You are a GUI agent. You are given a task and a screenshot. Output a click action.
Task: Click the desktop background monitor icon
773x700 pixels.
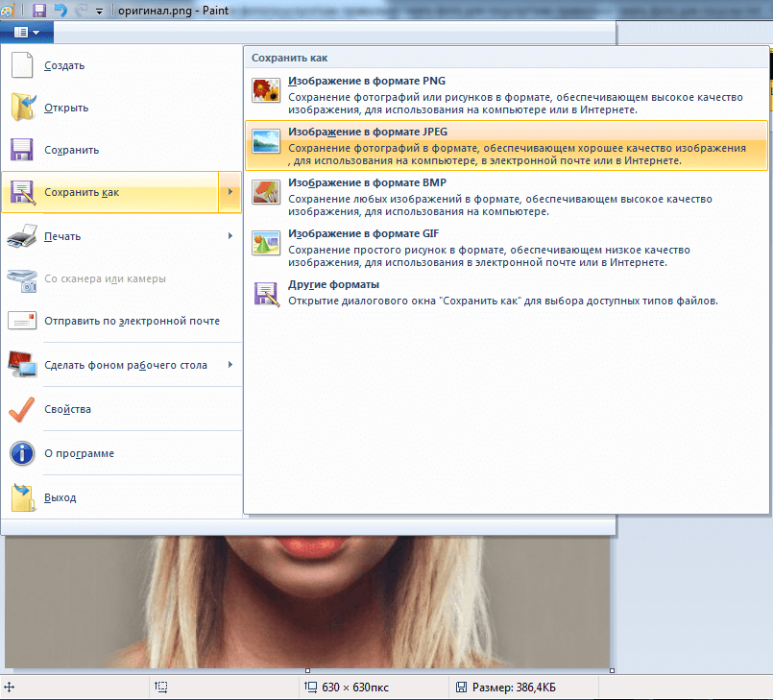(x=22, y=364)
